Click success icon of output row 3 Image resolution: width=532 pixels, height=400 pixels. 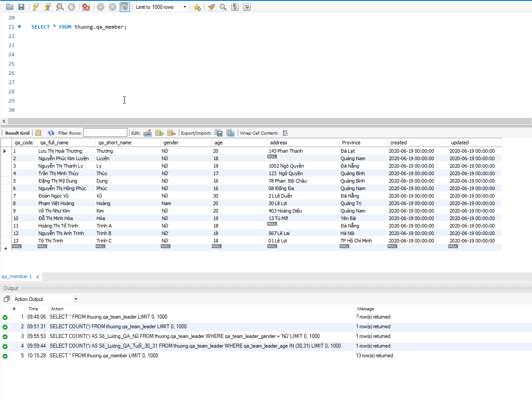pyautogui.click(x=5, y=337)
